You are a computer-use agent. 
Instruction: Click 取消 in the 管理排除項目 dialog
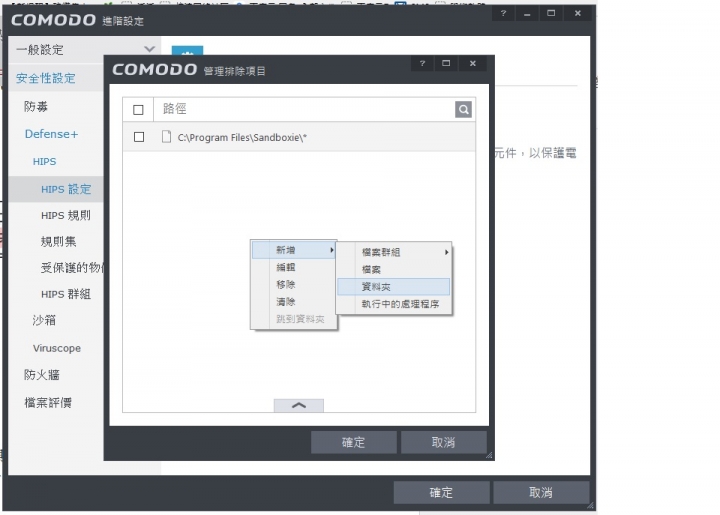click(x=444, y=442)
